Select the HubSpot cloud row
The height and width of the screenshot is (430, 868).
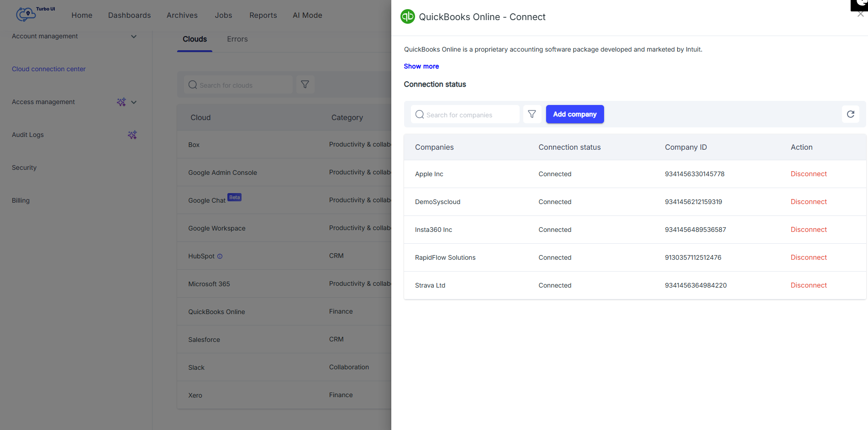(284, 256)
